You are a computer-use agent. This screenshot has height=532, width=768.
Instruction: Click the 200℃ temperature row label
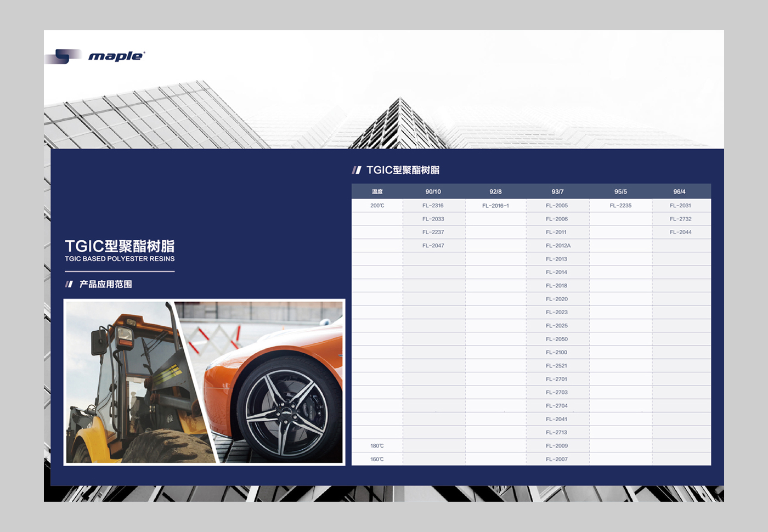point(377,206)
